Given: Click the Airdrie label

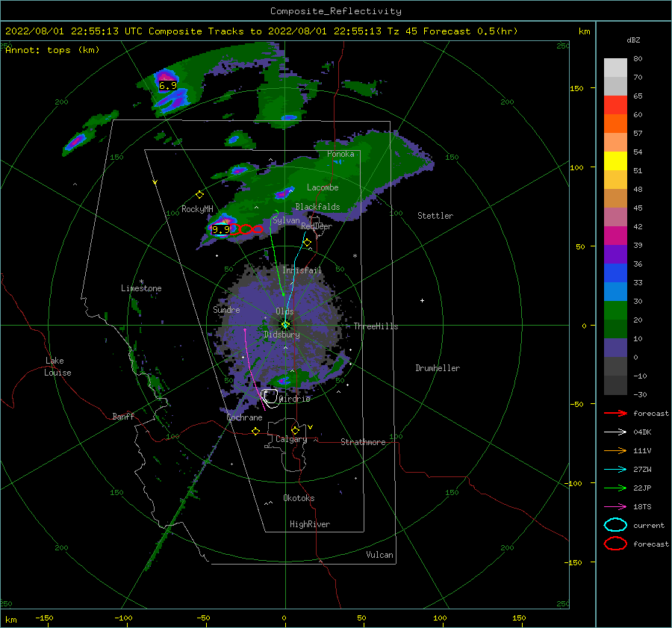Looking at the screenshot, I should coord(295,399).
